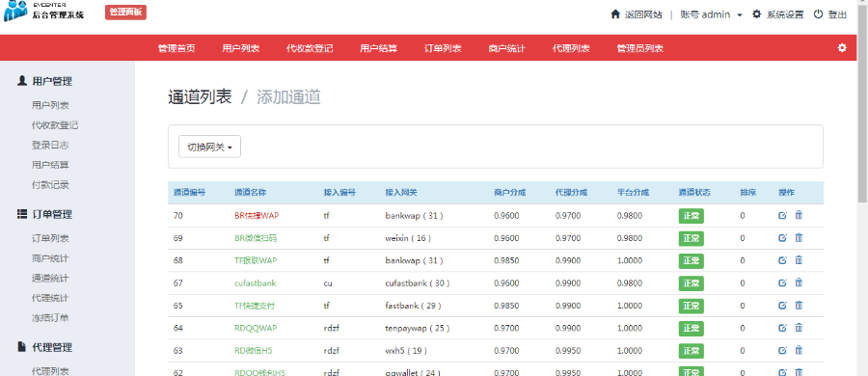Open 用户列表 in the navbar
Screen dimensions: 868x376
point(241,48)
